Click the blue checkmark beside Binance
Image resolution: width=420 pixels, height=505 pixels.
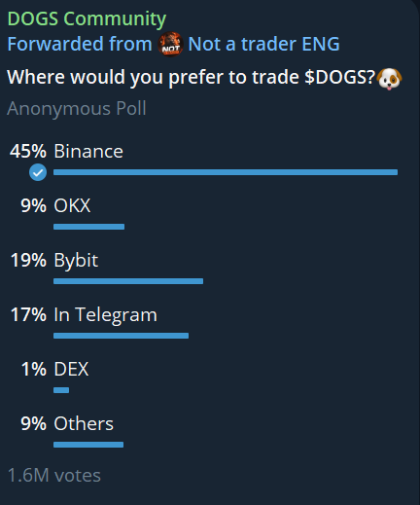pos(38,172)
